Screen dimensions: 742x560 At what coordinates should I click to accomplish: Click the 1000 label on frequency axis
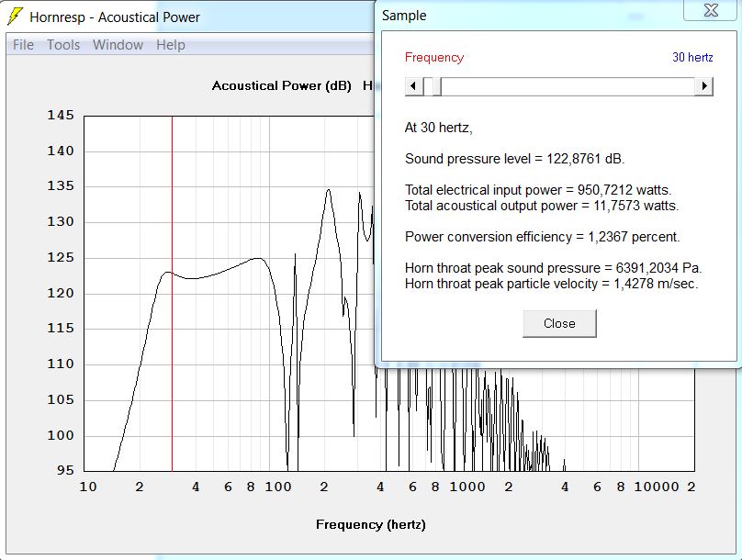[x=467, y=487]
